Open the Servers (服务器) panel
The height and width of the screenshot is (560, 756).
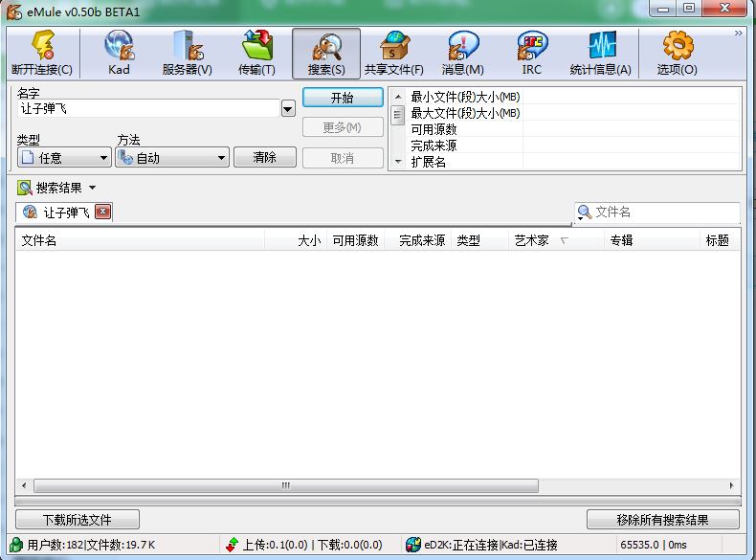[x=187, y=53]
